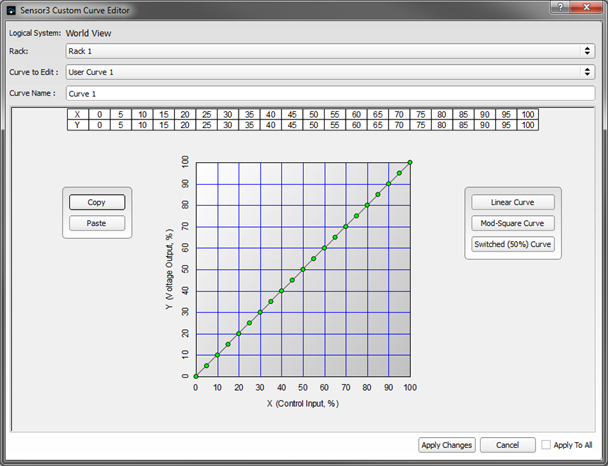608x466 pixels.
Task: Click the X table cell showing 30
Action: point(229,115)
